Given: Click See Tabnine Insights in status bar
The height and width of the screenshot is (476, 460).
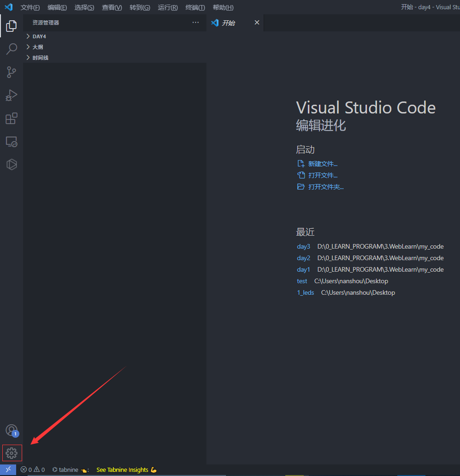Looking at the screenshot, I should coord(127,470).
